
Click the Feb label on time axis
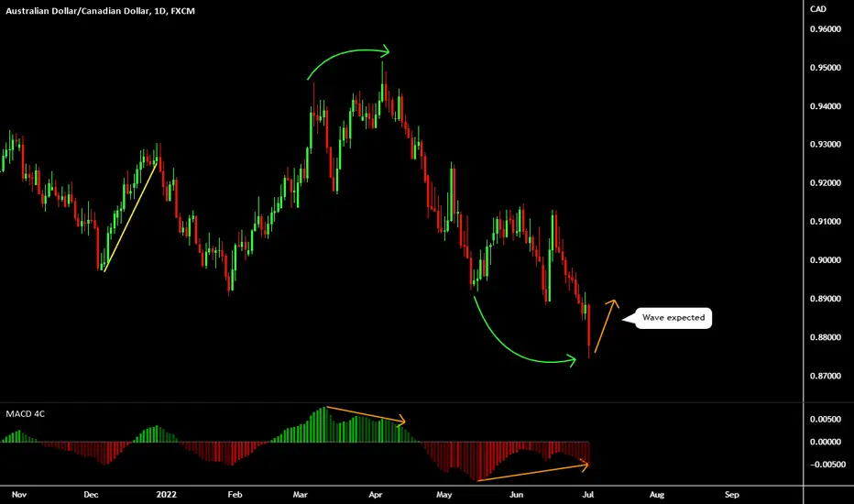(235, 495)
